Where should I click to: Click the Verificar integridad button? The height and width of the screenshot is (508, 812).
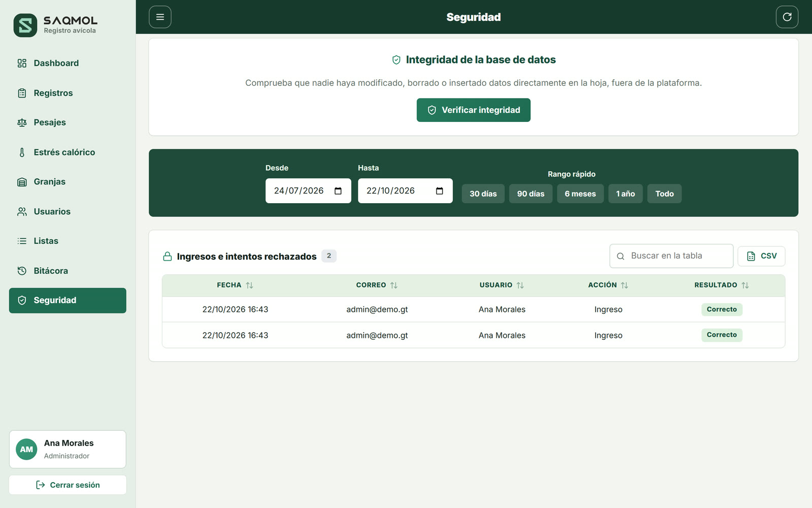[473, 110]
